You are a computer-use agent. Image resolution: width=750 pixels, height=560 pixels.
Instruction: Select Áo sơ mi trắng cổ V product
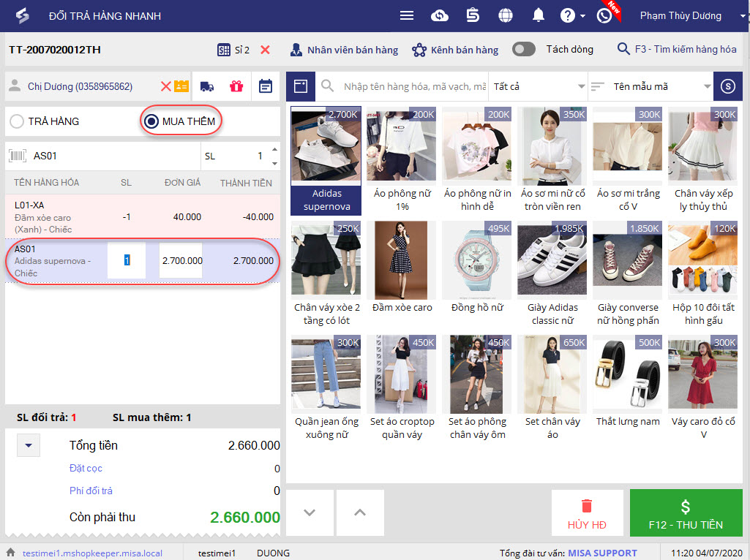click(628, 161)
